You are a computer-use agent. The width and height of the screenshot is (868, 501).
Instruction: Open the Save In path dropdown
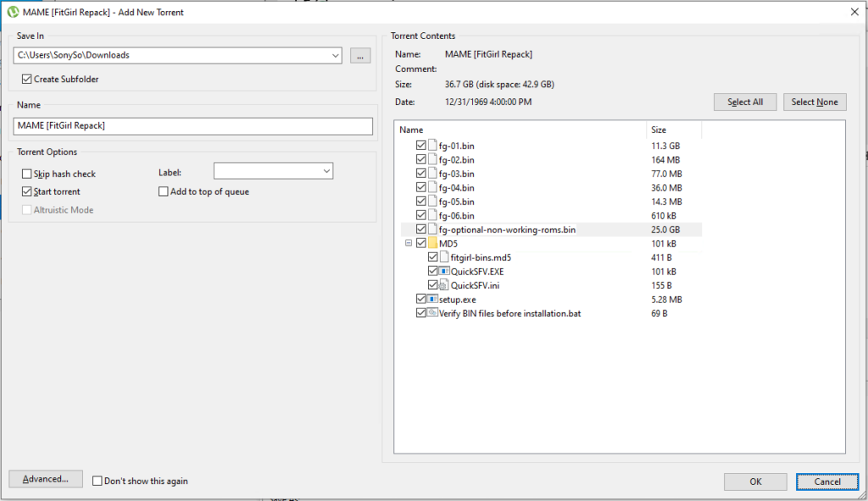click(335, 55)
